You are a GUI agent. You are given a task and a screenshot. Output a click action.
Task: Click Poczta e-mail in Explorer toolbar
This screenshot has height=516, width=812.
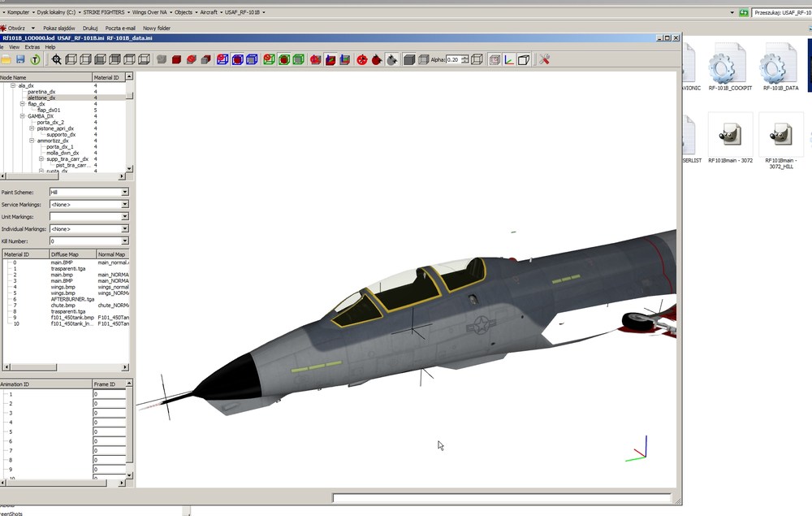click(x=120, y=28)
